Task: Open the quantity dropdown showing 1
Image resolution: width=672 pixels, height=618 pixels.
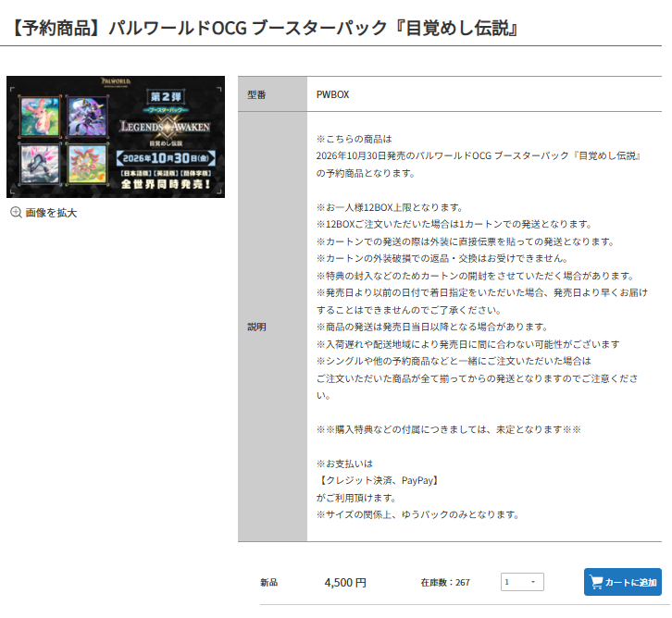Action: coord(522,582)
